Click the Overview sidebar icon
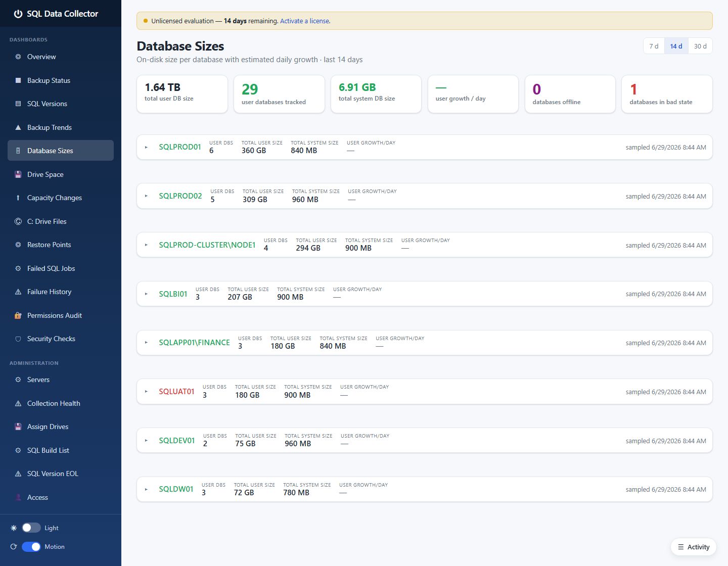Viewport: 728px width, 566px height. point(18,57)
